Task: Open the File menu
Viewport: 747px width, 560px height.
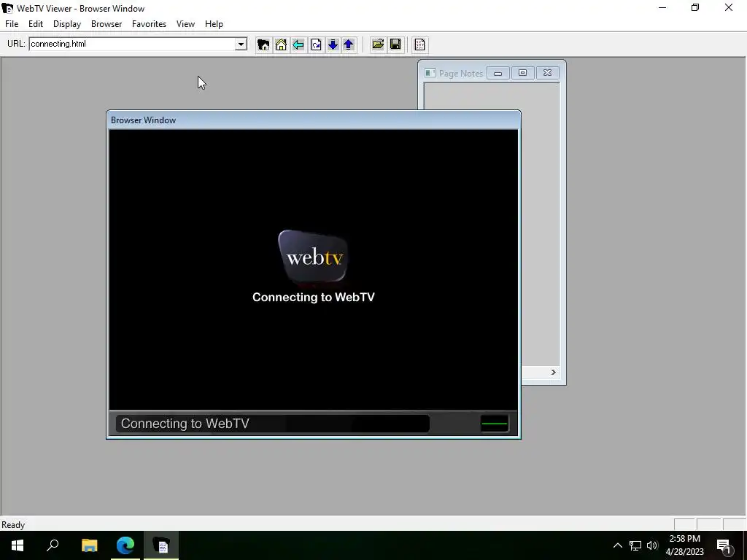Action: [x=12, y=24]
